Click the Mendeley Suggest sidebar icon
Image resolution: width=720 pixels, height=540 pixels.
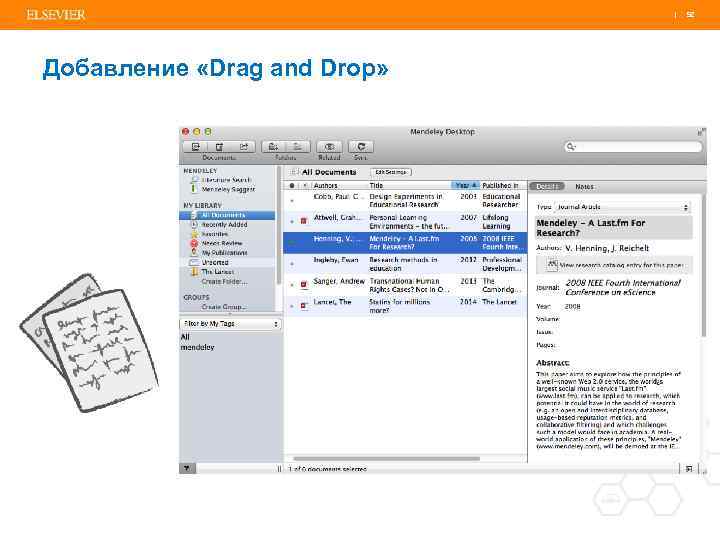pyautogui.click(x=193, y=189)
